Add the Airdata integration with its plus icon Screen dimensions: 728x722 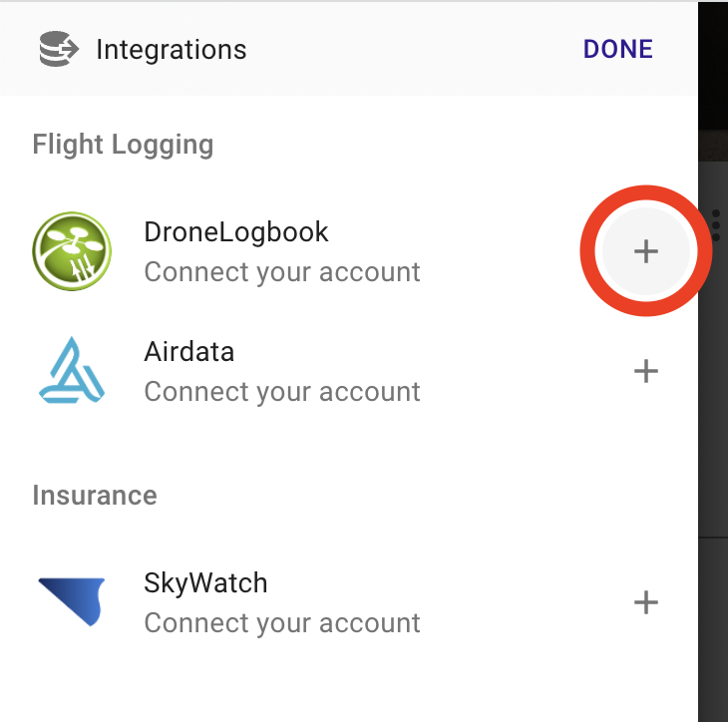[646, 371]
